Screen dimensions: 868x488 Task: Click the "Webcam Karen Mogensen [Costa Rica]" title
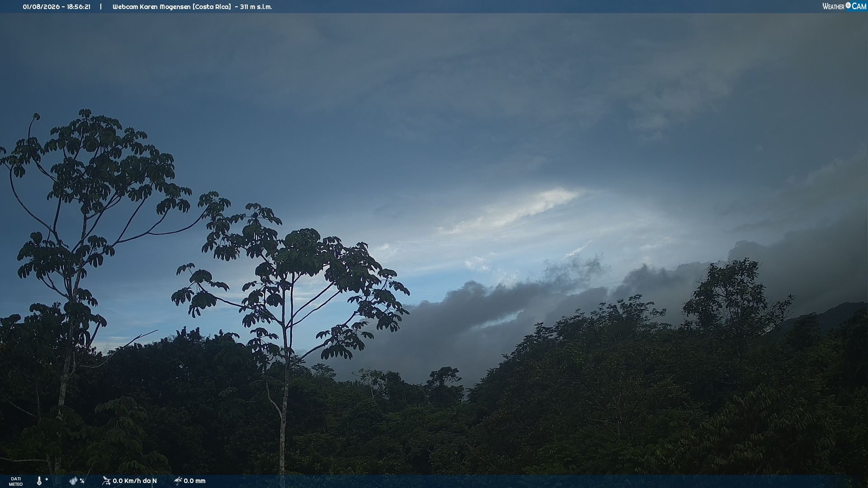(x=172, y=7)
